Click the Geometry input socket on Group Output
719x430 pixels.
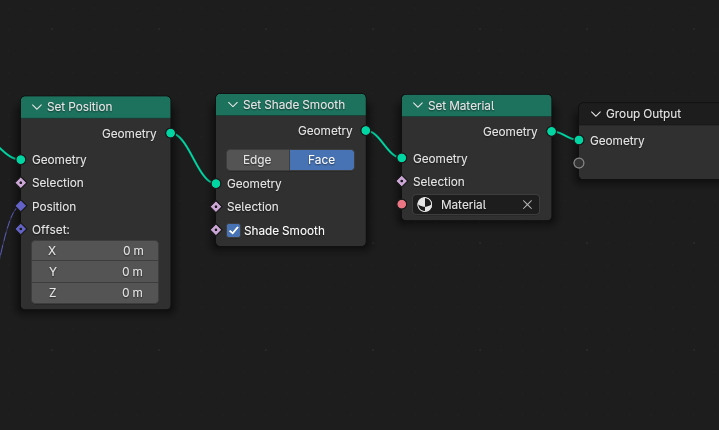579,140
